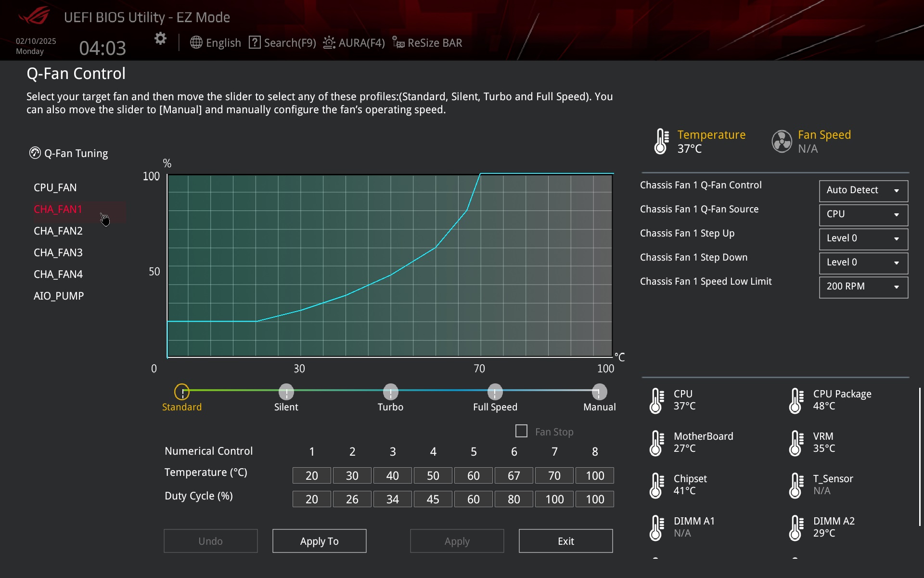Image resolution: width=924 pixels, height=578 pixels.
Task: Select the Silent fan profile
Action: coord(286,392)
